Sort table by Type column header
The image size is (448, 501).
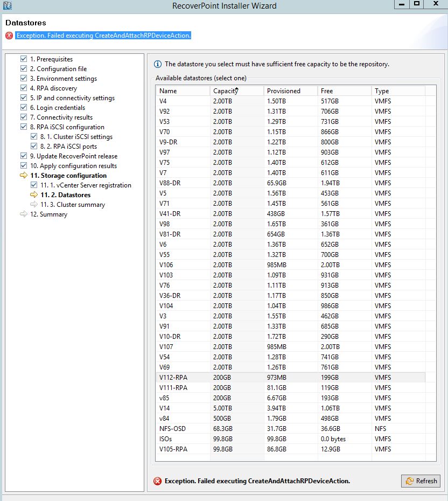pyautogui.click(x=398, y=91)
